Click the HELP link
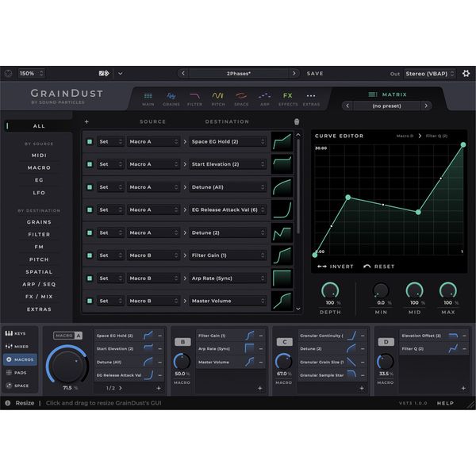 coord(445,403)
